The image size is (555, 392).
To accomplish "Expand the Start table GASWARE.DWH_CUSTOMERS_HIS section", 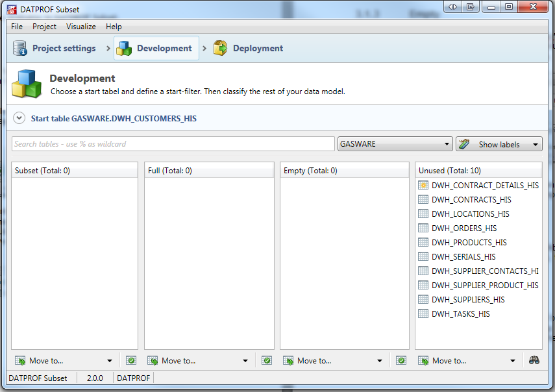I will (19, 119).
